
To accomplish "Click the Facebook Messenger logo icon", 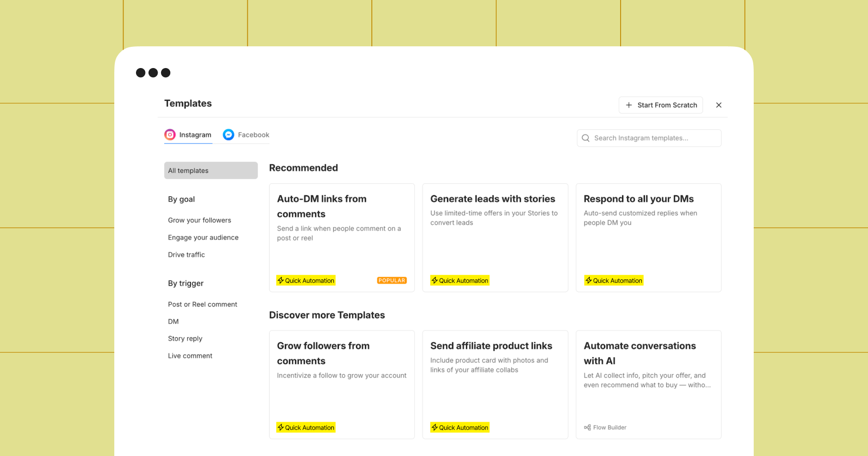I will (229, 135).
